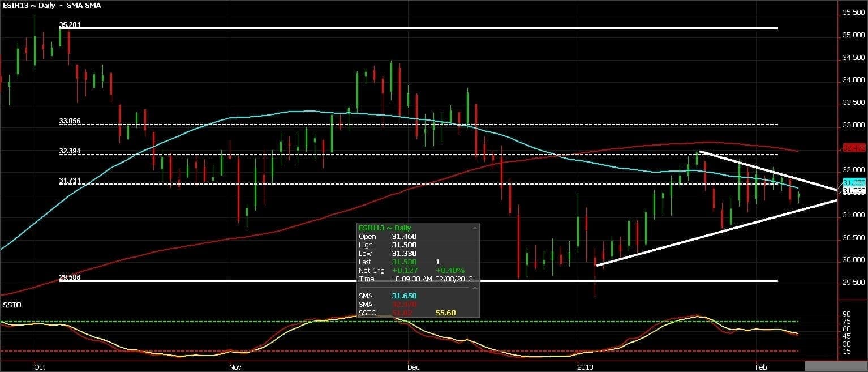Click the Feb label on time axis

coord(761,367)
